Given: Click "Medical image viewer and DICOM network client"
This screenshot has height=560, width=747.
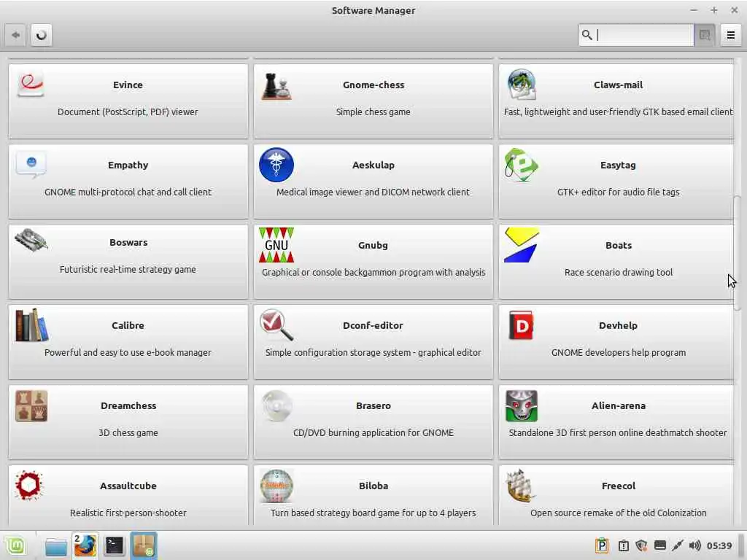Looking at the screenshot, I should [373, 192].
